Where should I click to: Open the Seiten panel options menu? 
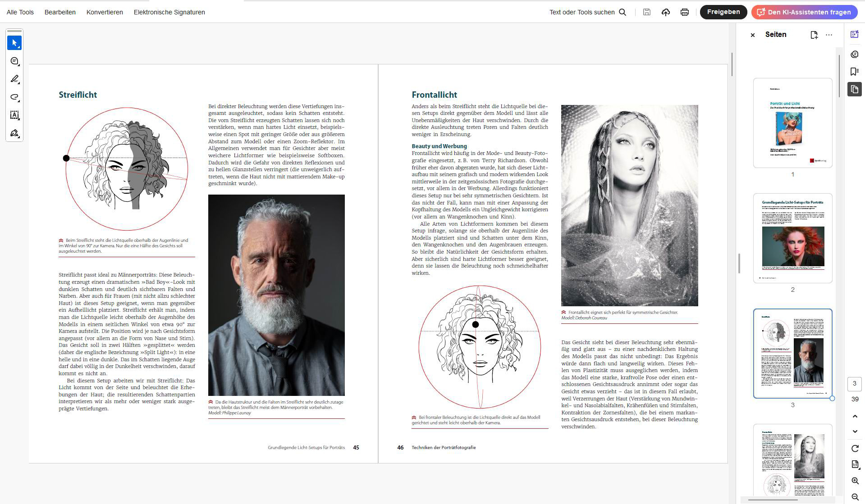point(828,35)
